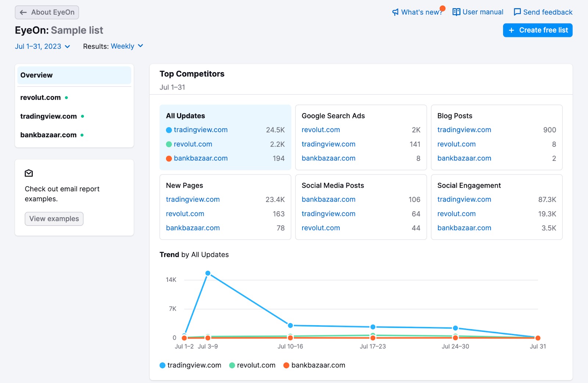Click the back arrow in About EyeOn
Viewport: 588px width, 383px height.
pos(23,13)
